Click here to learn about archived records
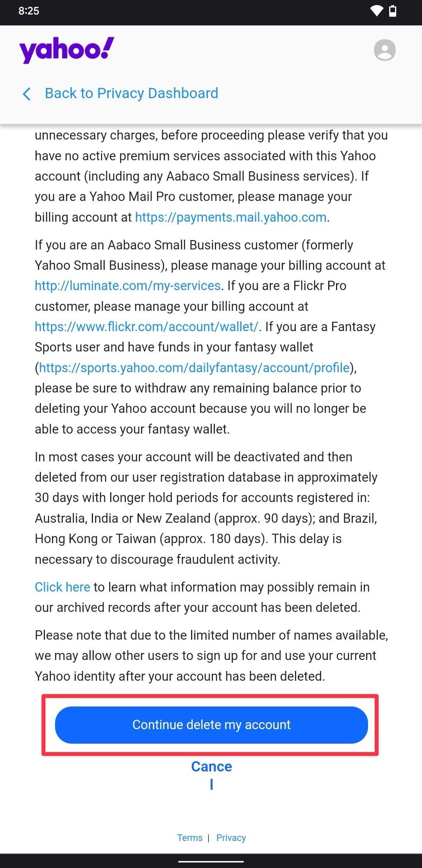The image size is (422, 868). (63, 587)
